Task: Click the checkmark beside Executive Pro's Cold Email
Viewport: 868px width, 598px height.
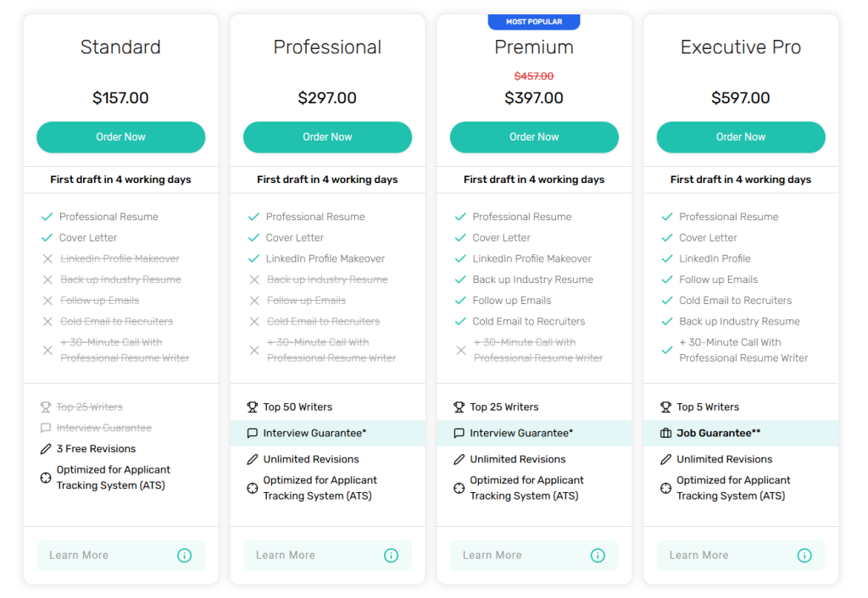Action: coord(667,301)
